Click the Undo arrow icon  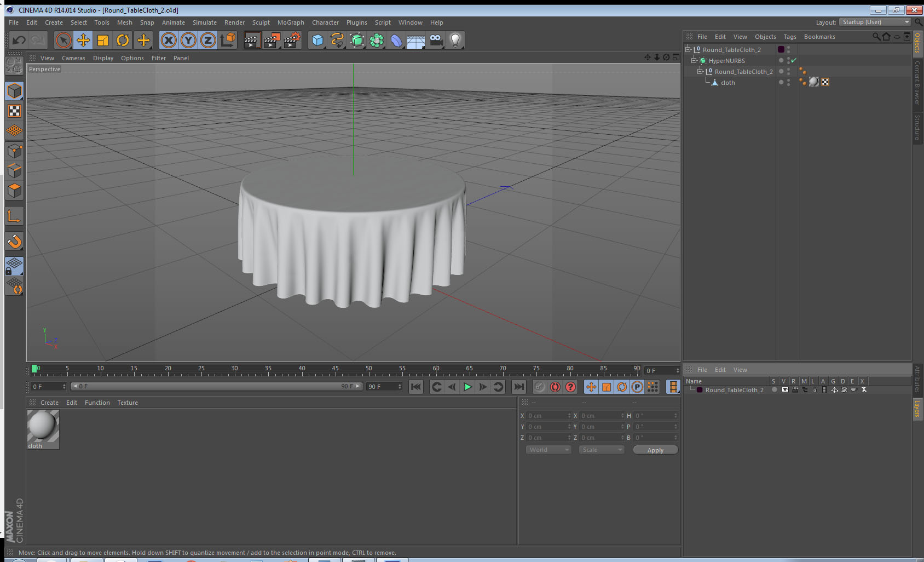[x=19, y=40]
